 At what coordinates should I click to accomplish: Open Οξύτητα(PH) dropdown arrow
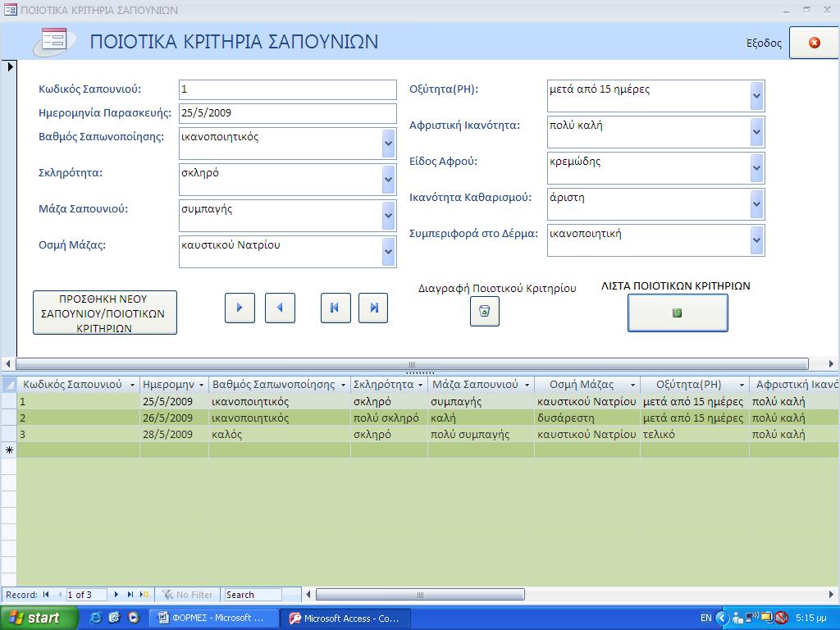coord(756,96)
